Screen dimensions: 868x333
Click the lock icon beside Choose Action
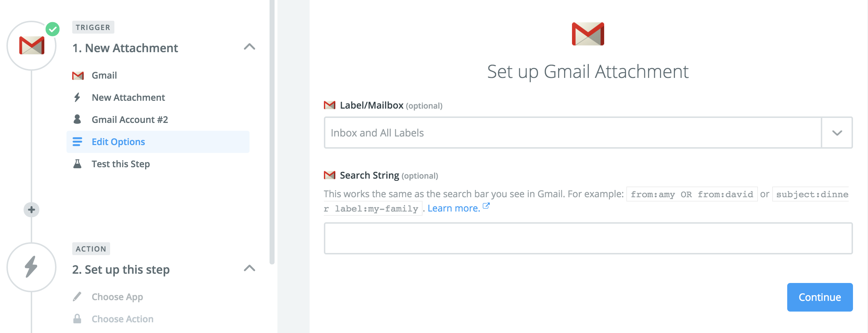[77, 319]
